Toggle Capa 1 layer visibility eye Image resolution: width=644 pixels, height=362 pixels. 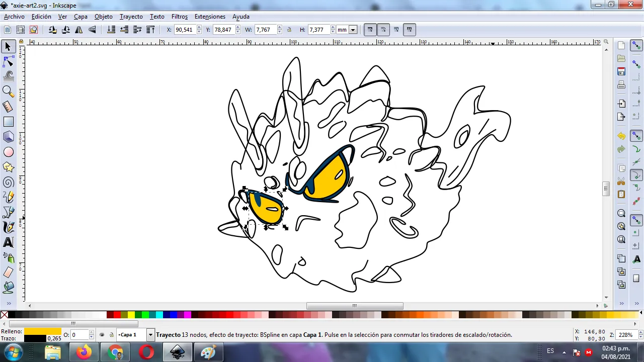[x=102, y=335]
